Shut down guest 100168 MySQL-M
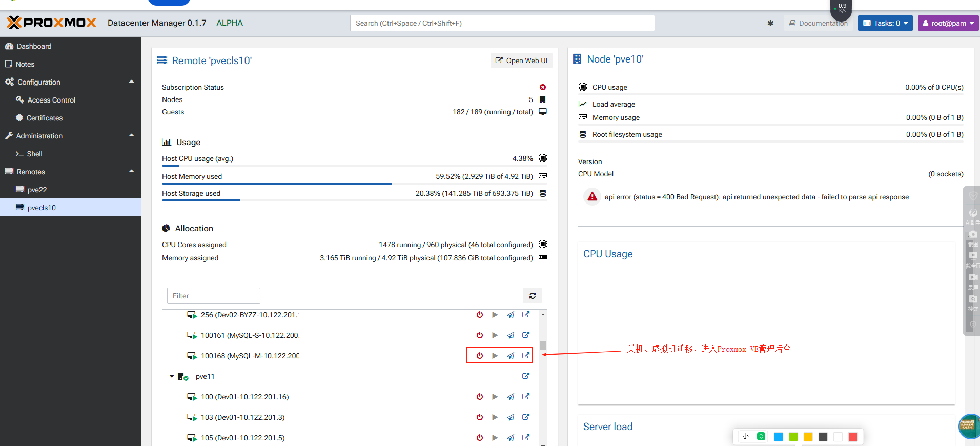The height and width of the screenshot is (446, 980). tap(480, 356)
